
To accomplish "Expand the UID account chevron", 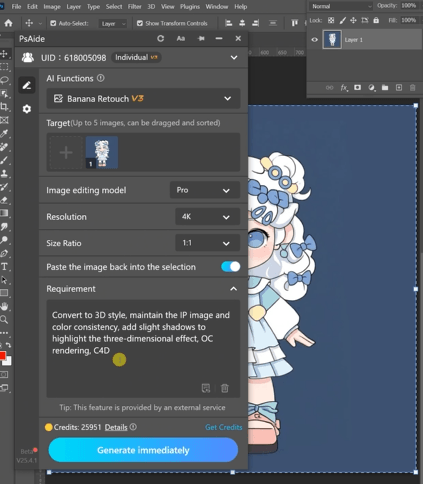I will 234,57.
